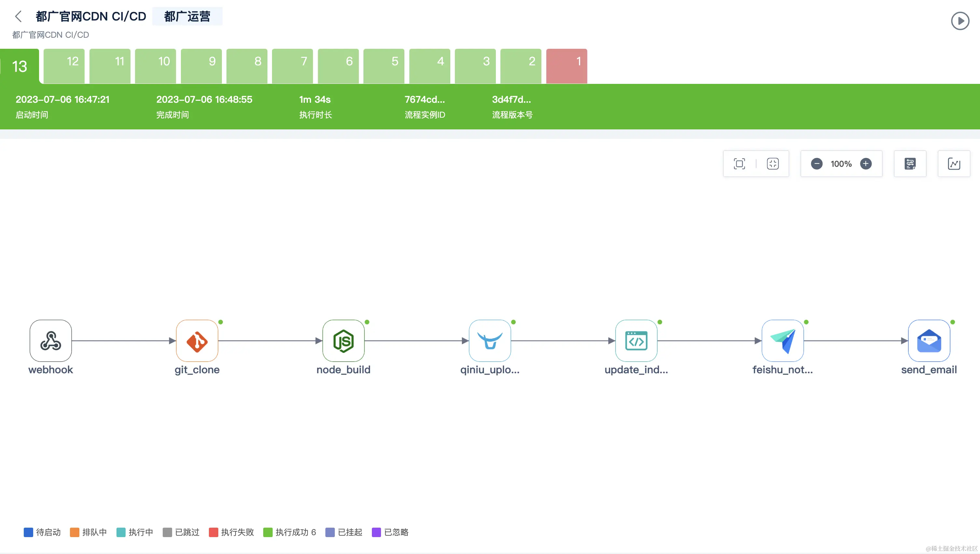Click the qiniu upload node icon
Screen dimensions: 980x554
click(490, 340)
